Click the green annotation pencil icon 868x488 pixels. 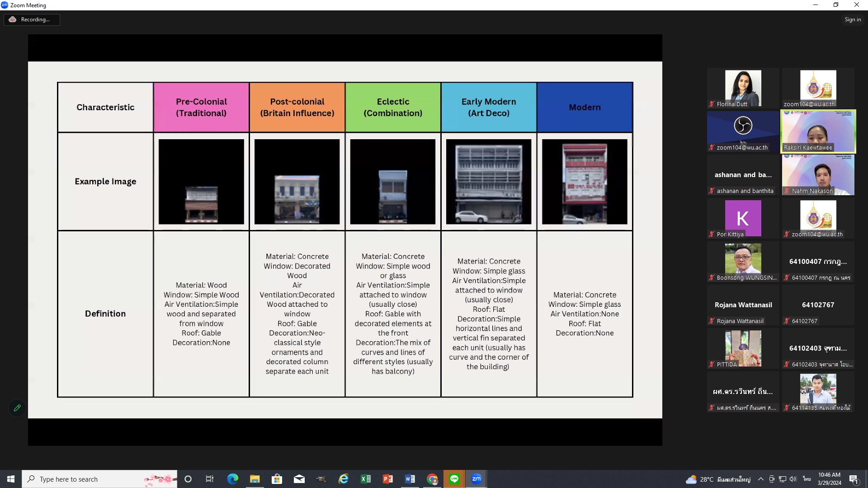point(17,408)
